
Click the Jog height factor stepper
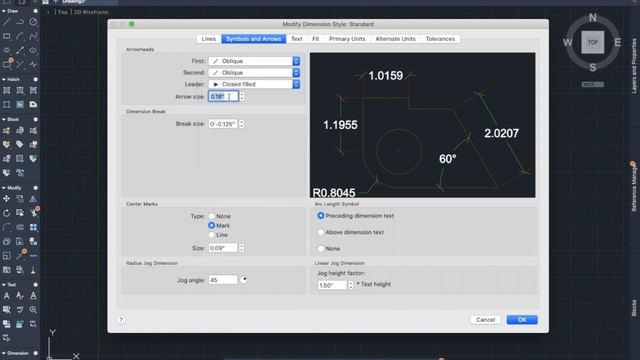point(351,285)
